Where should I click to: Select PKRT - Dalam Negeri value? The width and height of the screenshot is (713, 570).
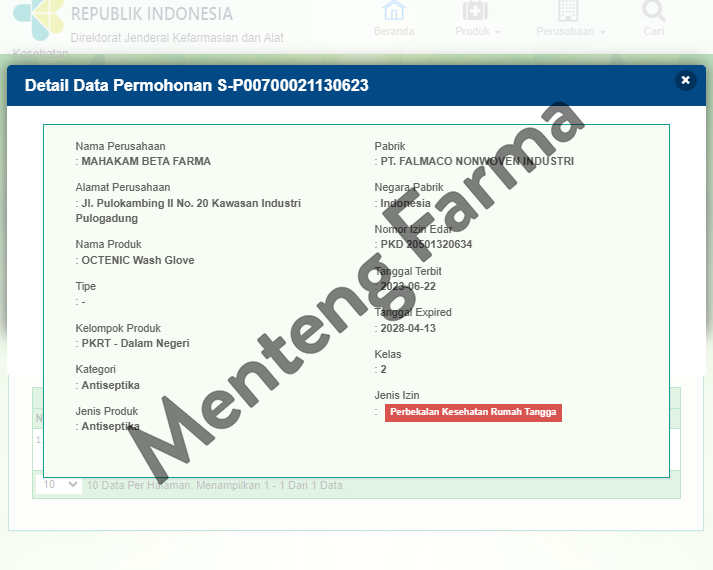(x=136, y=343)
